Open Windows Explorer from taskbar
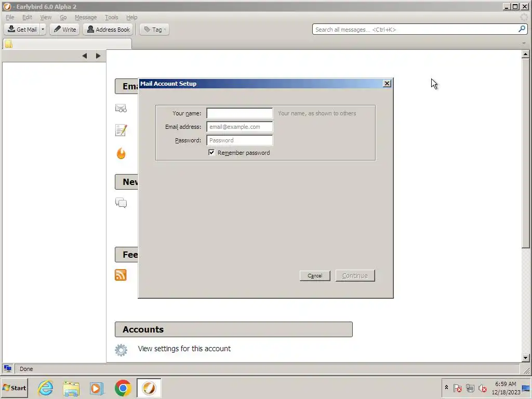 coord(71,389)
